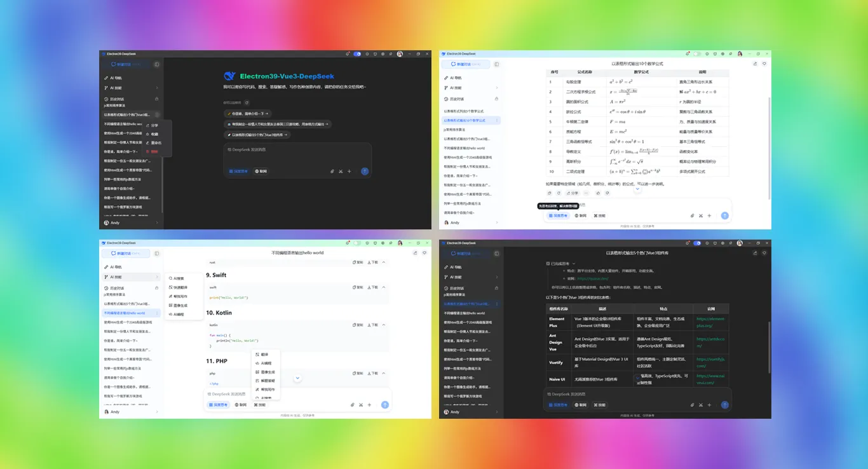Toggle 联网 in the hello world window

coord(241,404)
